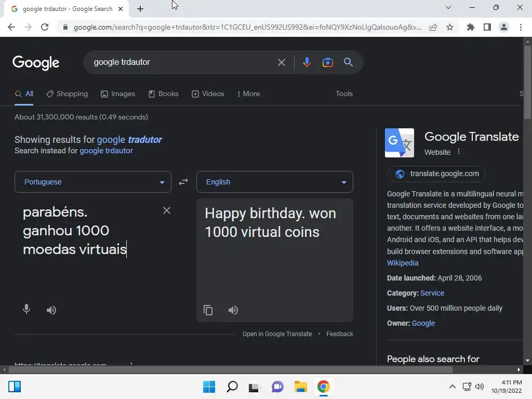This screenshot has width=532, height=399.
Task: Open the Wikipedia source link
Action: pyautogui.click(x=403, y=263)
